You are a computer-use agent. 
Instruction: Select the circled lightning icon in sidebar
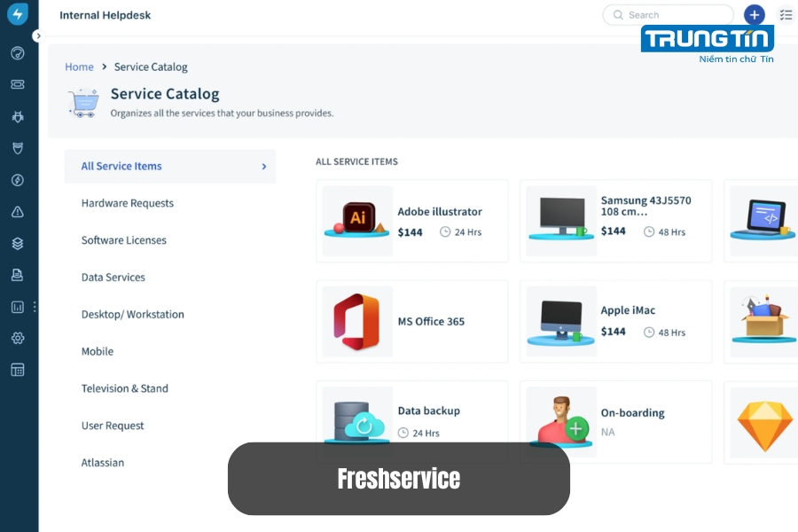tap(17, 180)
